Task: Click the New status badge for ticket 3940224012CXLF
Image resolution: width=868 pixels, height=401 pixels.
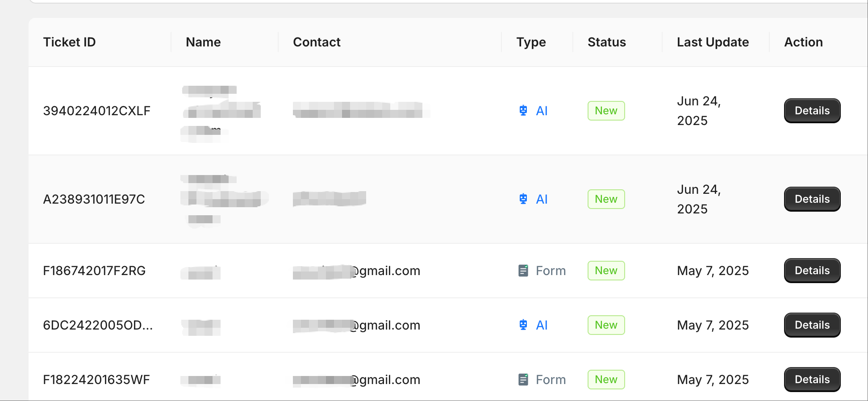Action: [x=606, y=111]
